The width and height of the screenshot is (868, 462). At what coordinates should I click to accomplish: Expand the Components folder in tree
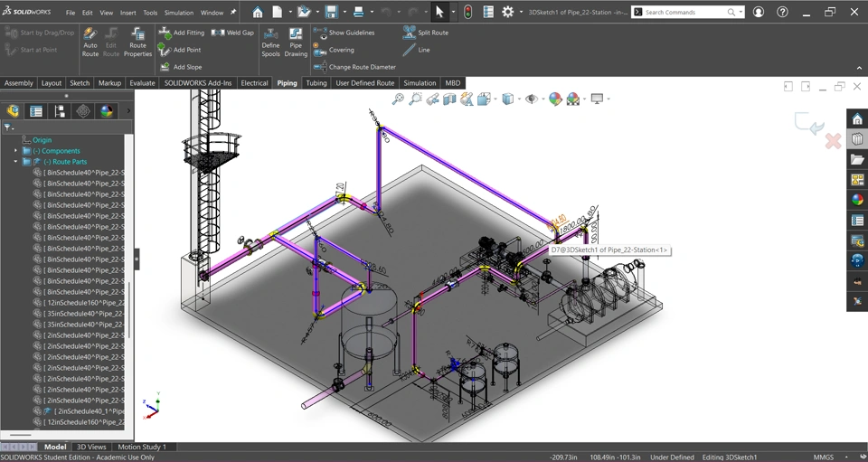point(16,151)
